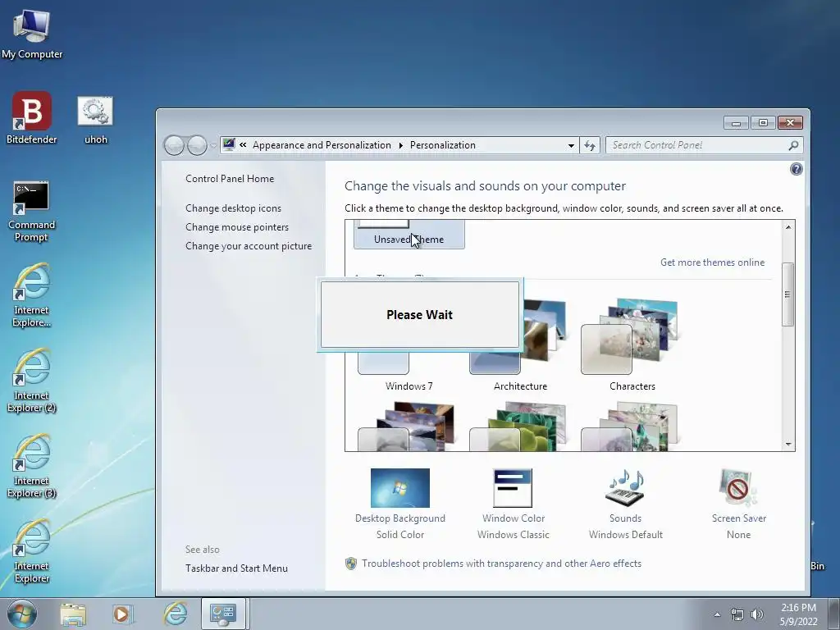Open the volume speaker tray icon
Image resolution: width=840 pixels, height=630 pixels.
(757, 614)
